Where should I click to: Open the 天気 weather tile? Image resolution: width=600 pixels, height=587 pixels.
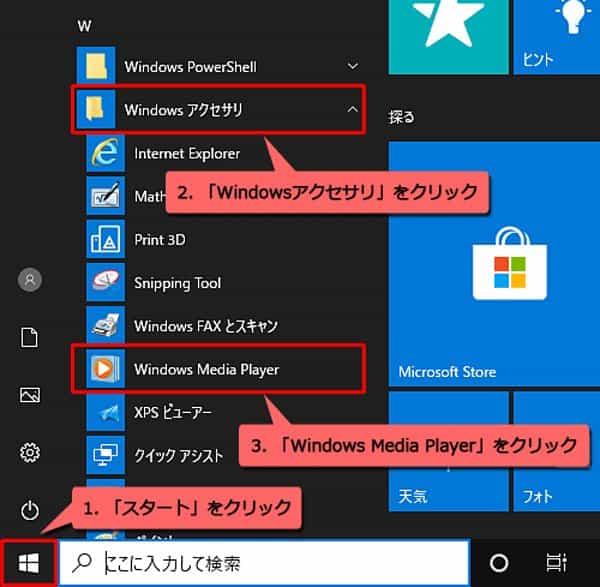coord(448,451)
